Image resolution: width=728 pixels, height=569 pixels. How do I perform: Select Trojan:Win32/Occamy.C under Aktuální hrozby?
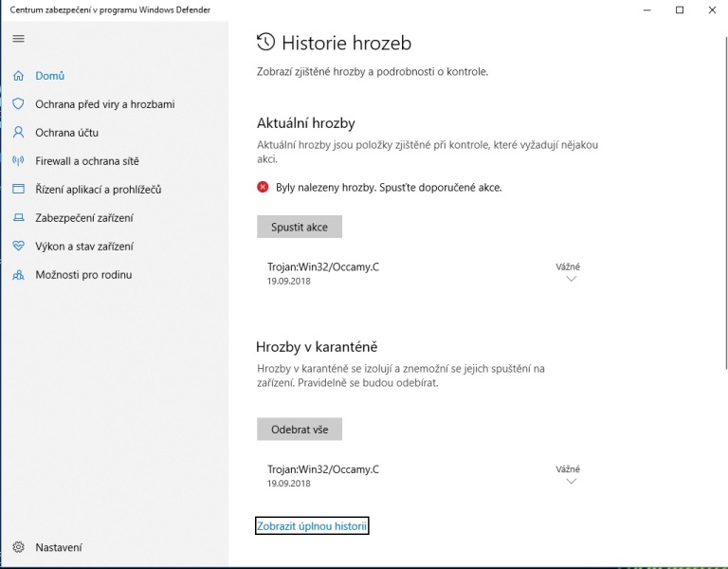[323, 266]
